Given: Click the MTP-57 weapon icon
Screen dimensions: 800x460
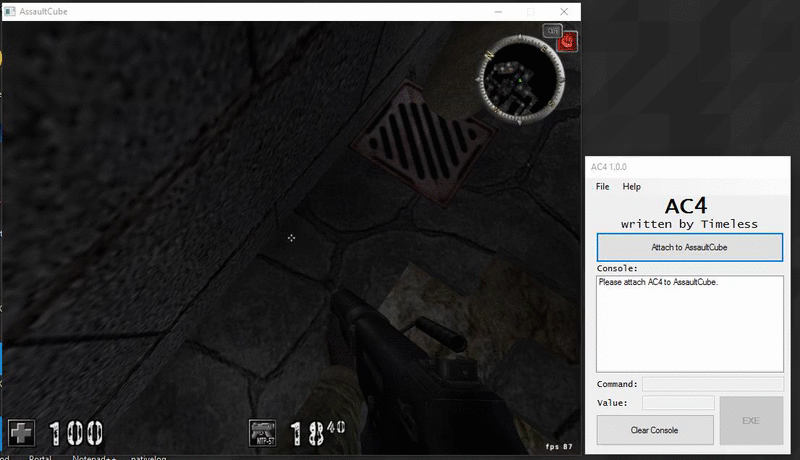Looking at the screenshot, I should click(x=262, y=433).
